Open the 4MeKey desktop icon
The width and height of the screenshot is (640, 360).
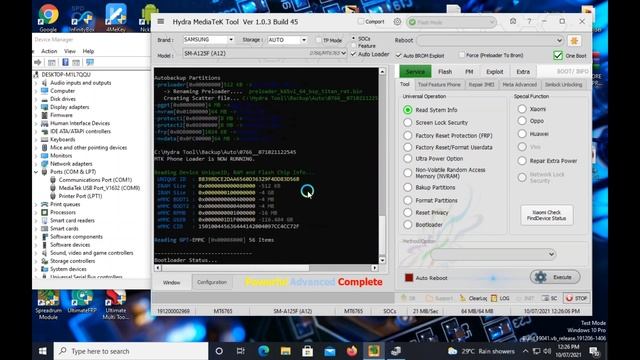coord(116,18)
